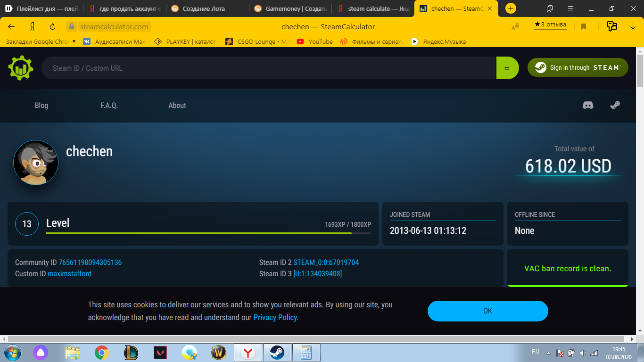
Task: Launch Google Chrome from taskbar
Action: tap(102, 353)
